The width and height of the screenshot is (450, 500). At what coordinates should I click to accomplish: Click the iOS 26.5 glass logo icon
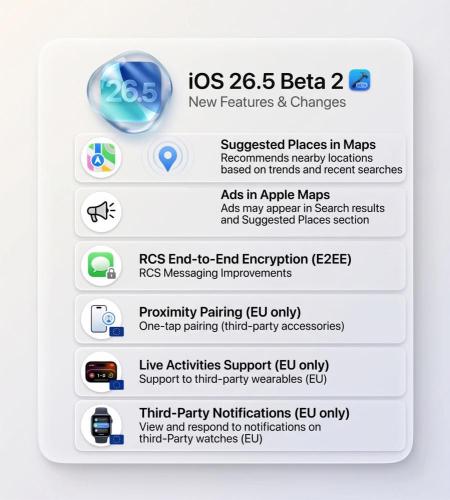[130, 92]
